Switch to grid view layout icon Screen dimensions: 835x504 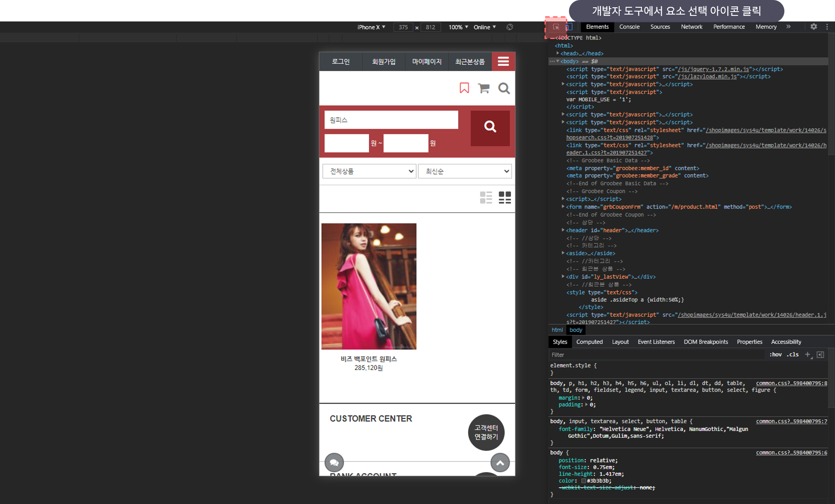(505, 197)
